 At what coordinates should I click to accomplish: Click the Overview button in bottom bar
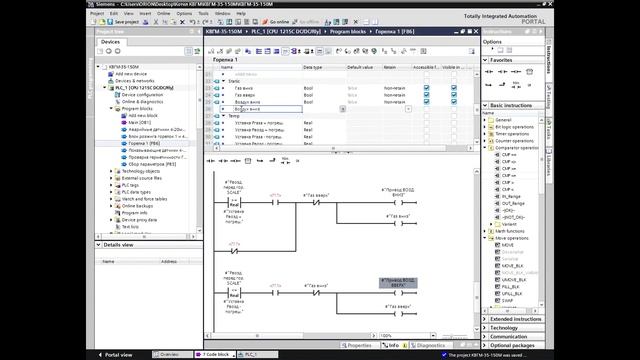[x=172, y=355]
